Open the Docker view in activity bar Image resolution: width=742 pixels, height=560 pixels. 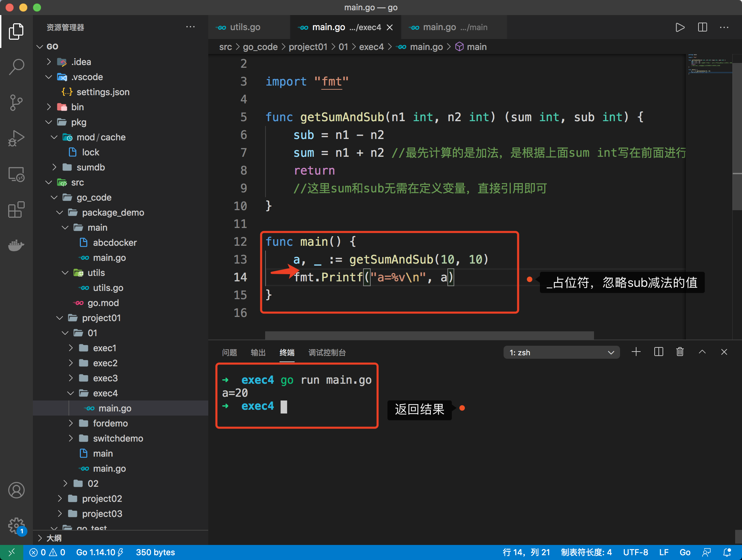[x=16, y=245]
